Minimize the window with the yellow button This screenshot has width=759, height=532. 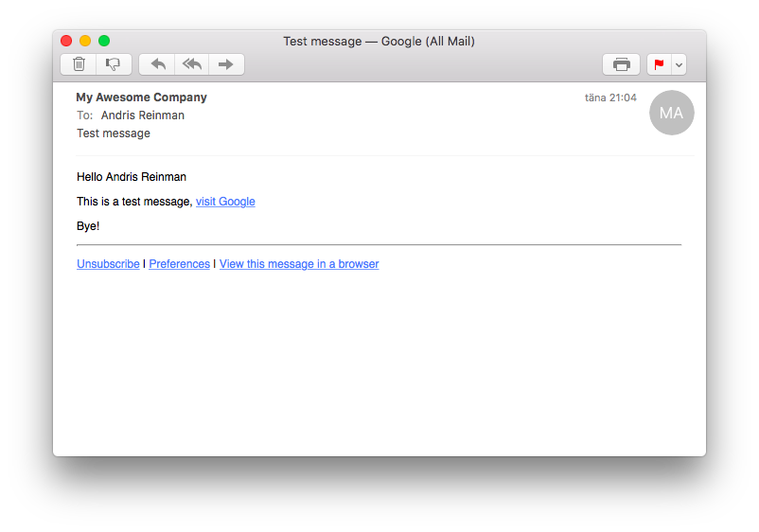click(85, 41)
